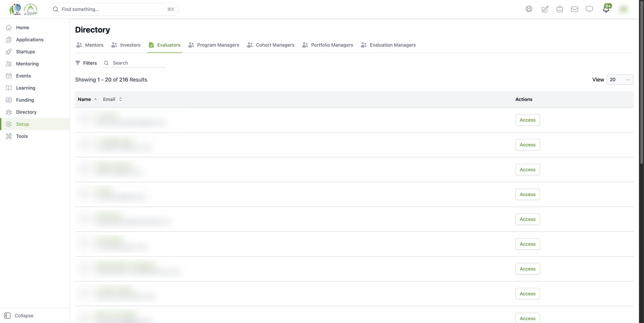Switch to the Cohort Managers tab
The width and height of the screenshot is (644, 323).
pyautogui.click(x=270, y=45)
